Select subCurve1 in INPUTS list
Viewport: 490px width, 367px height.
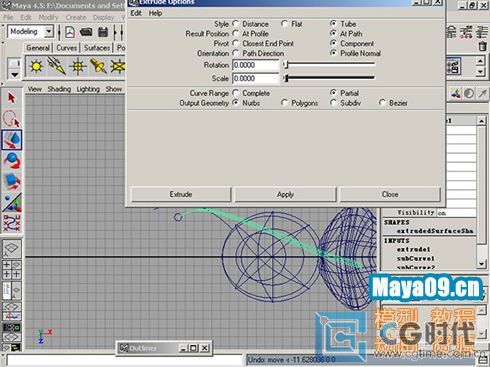click(x=415, y=258)
